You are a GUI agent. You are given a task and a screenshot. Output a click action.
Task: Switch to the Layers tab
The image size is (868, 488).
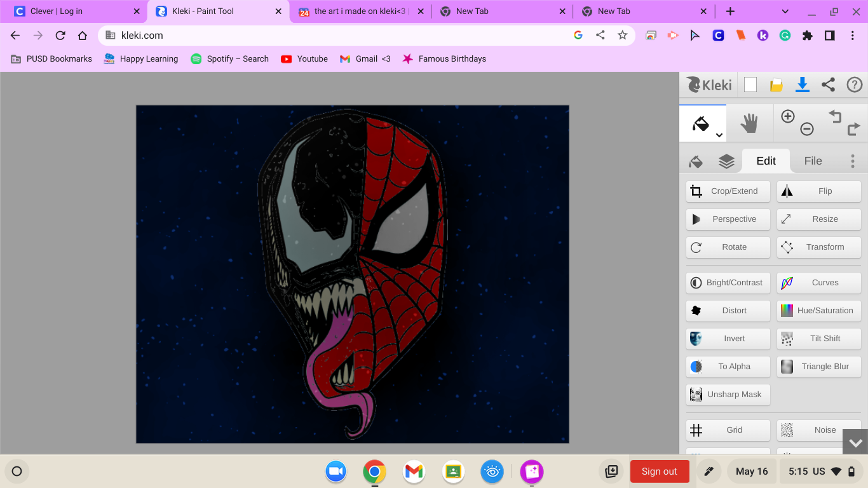726,161
